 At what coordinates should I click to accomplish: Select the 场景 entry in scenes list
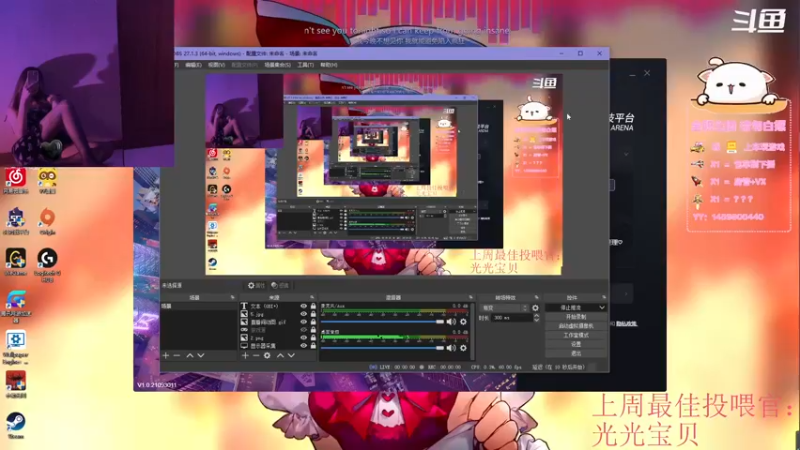tap(198, 306)
